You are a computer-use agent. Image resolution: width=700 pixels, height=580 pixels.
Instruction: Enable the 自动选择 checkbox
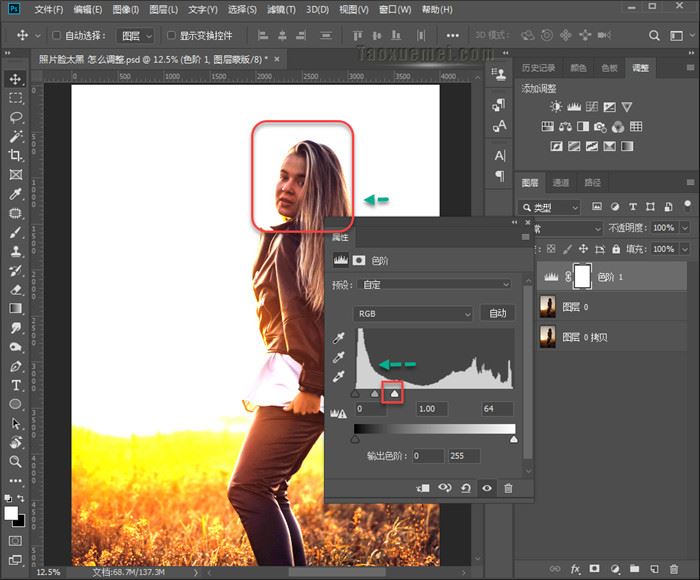pyautogui.click(x=56, y=36)
